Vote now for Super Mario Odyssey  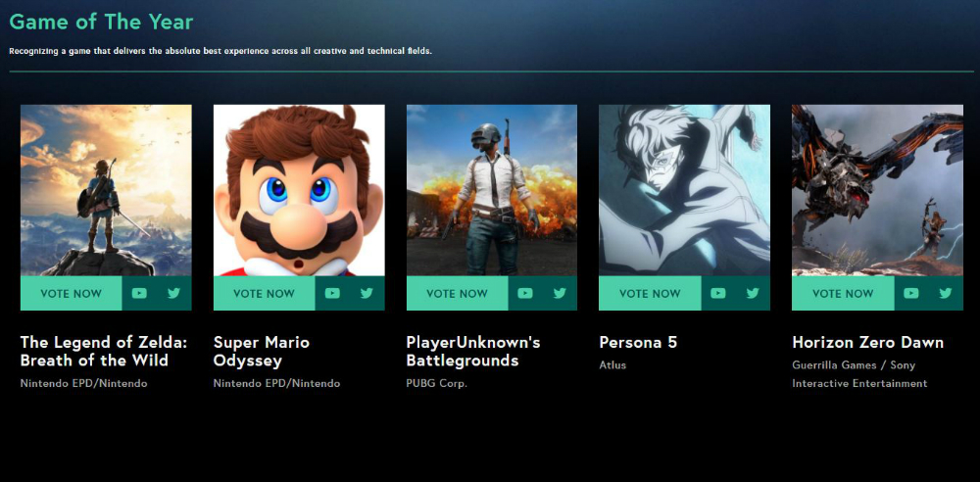pyautogui.click(x=265, y=293)
